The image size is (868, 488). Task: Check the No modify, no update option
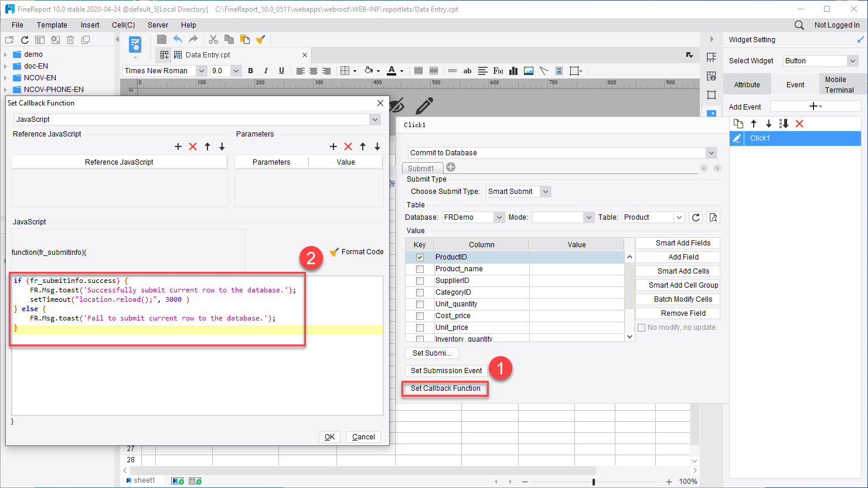(x=641, y=327)
